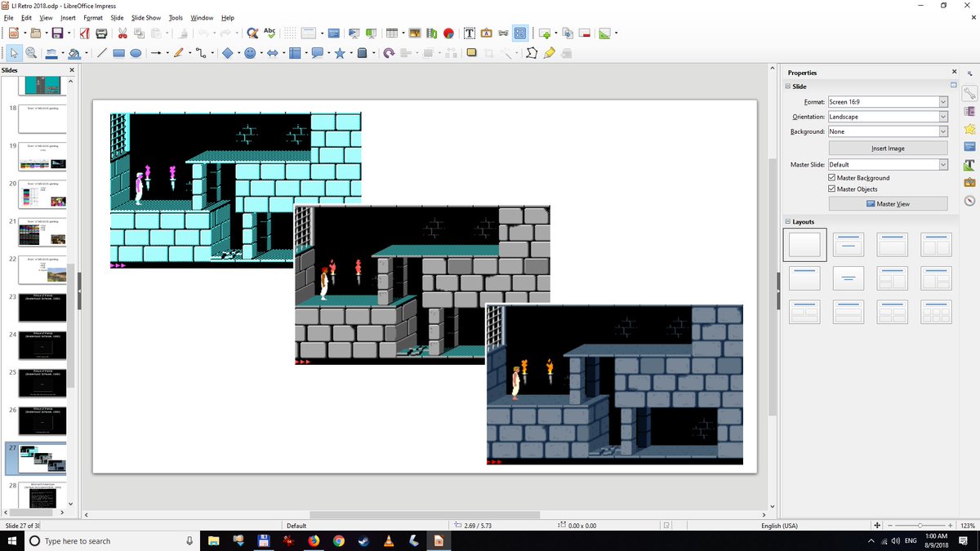Open the File menu
Image resolution: width=980 pixels, height=551 pixels.
[8, 17]
